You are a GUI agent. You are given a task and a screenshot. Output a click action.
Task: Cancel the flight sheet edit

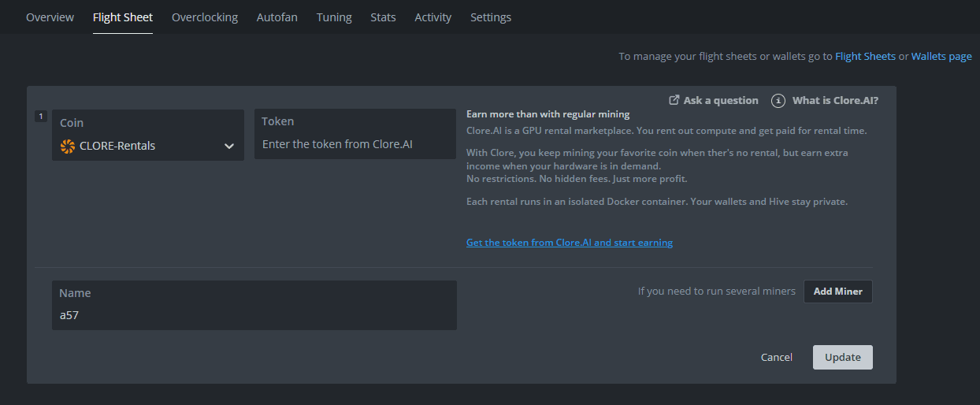pos(776,357)
